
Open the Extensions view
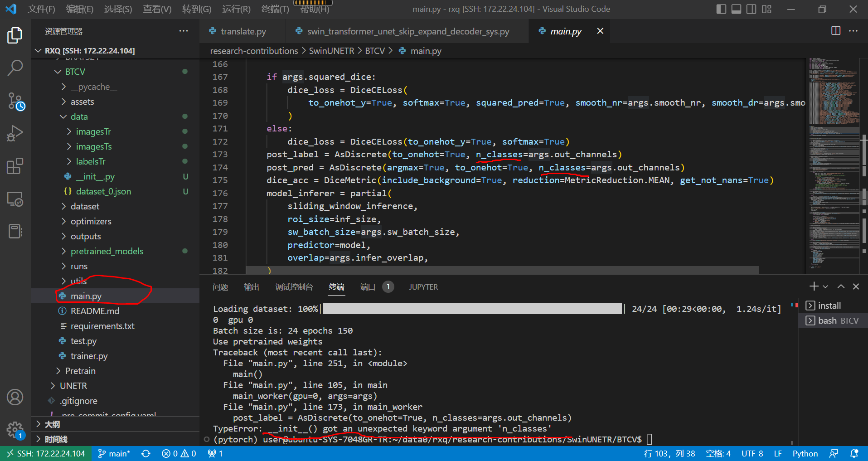15,166
